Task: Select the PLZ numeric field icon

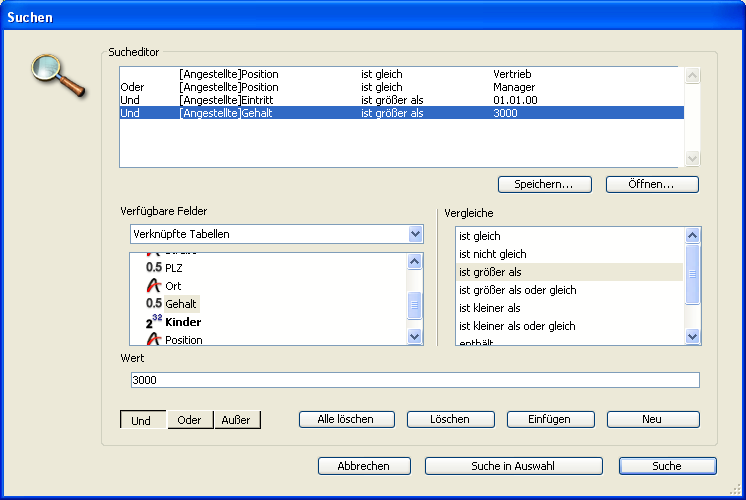Action: [153, 268]
